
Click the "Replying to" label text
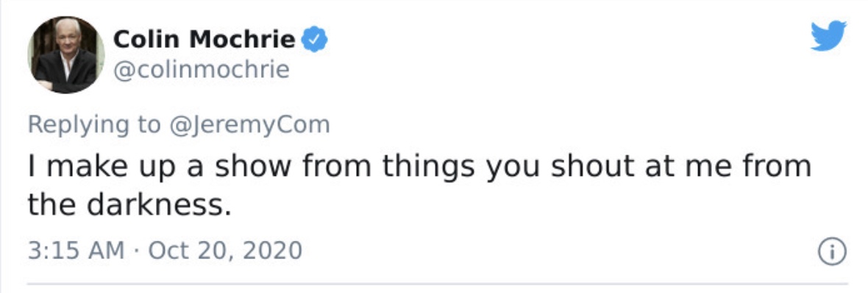click(94, 124)
